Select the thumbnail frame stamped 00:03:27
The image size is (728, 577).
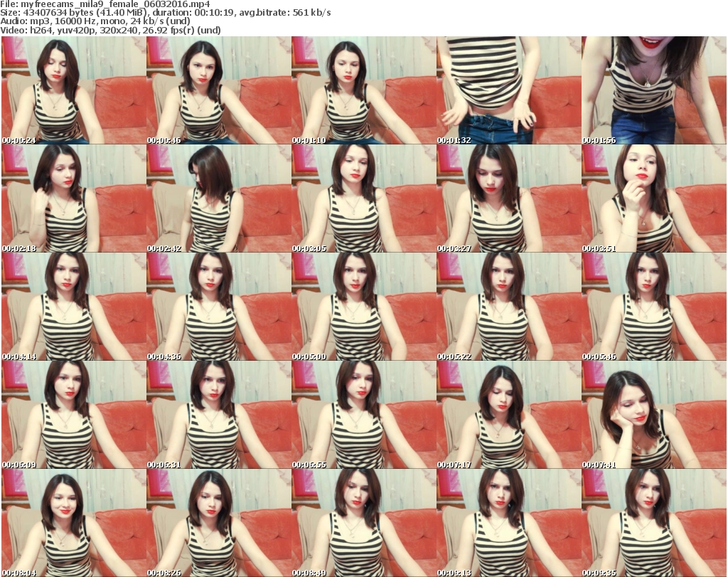click(x=509, y=198)
